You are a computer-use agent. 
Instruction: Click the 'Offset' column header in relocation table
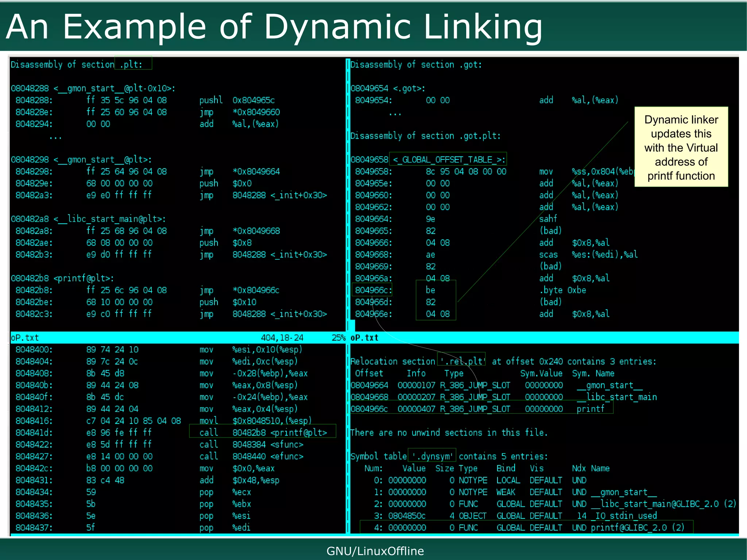(369, 373)
